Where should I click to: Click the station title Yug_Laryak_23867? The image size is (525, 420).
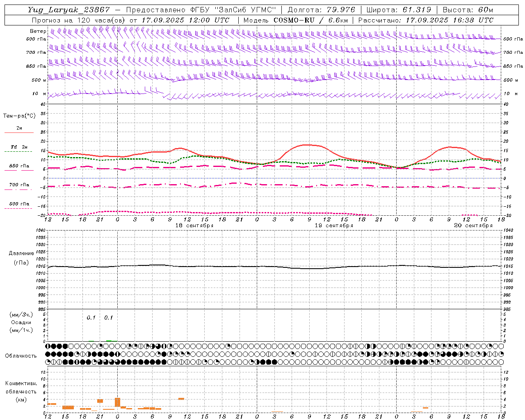(69, 10)
